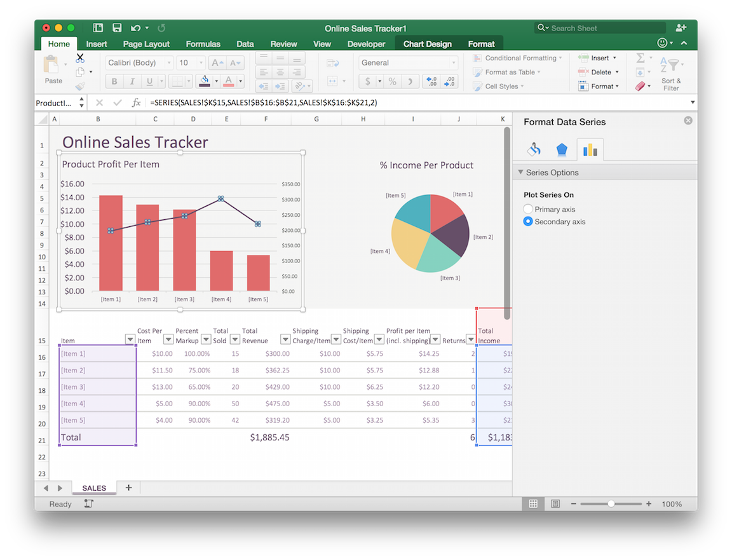
Task: Open Conditional Formatting dropdown
Action: [517, 58]
